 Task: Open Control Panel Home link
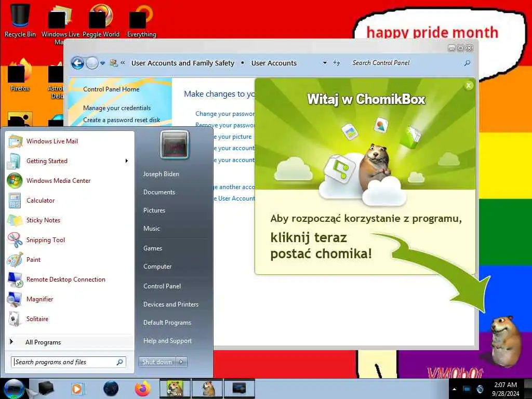click(111, 89)
